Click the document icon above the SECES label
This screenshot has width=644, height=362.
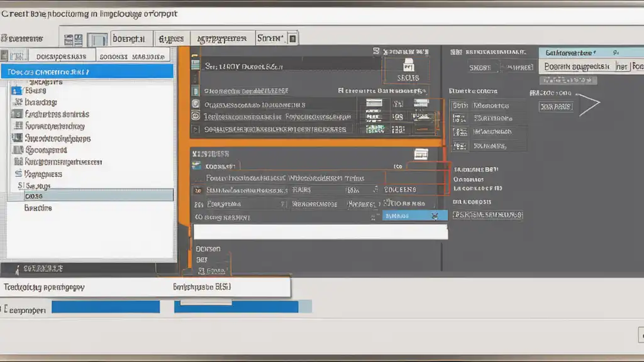tap(408, 65)
